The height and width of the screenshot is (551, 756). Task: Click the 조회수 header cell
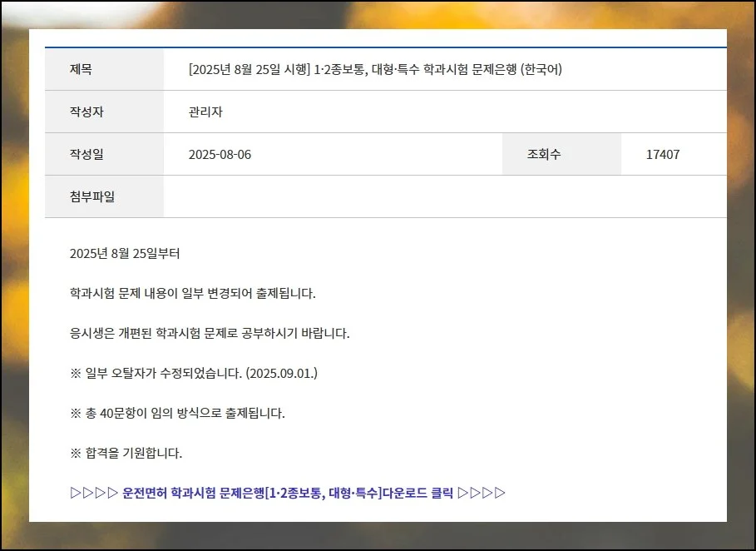click(544, 154)
